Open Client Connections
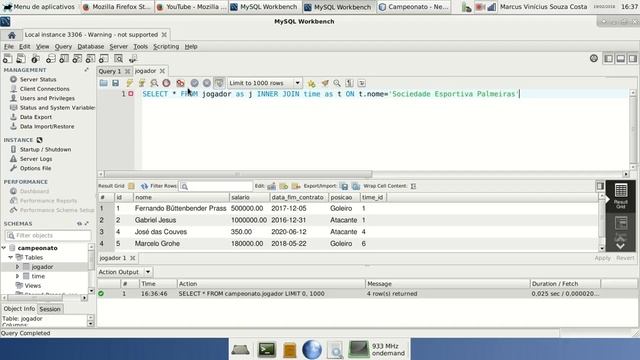Screen dimensions: 640x360 44,89
